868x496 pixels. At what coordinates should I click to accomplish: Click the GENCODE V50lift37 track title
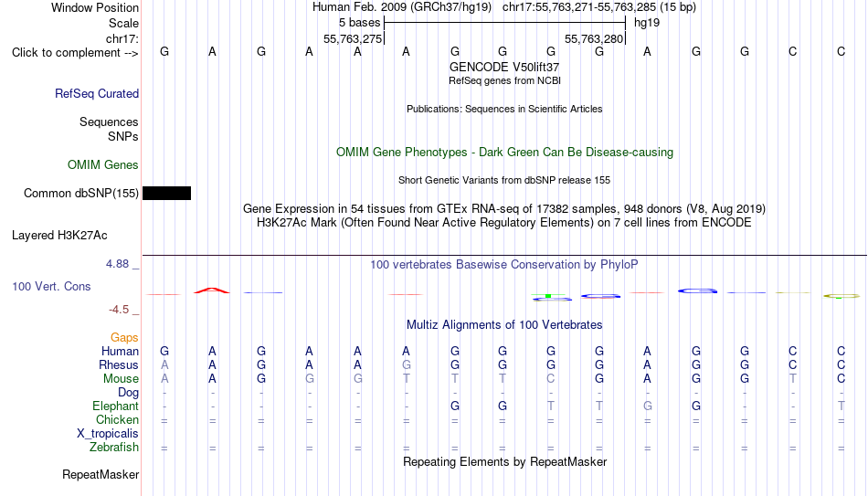[x=504, y=67]
